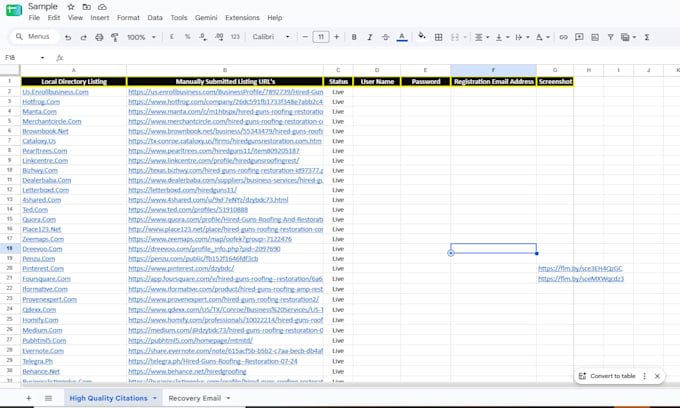680x408 pixels.
Task: Open the name box dropdown arrow
Action: (42, 58)
